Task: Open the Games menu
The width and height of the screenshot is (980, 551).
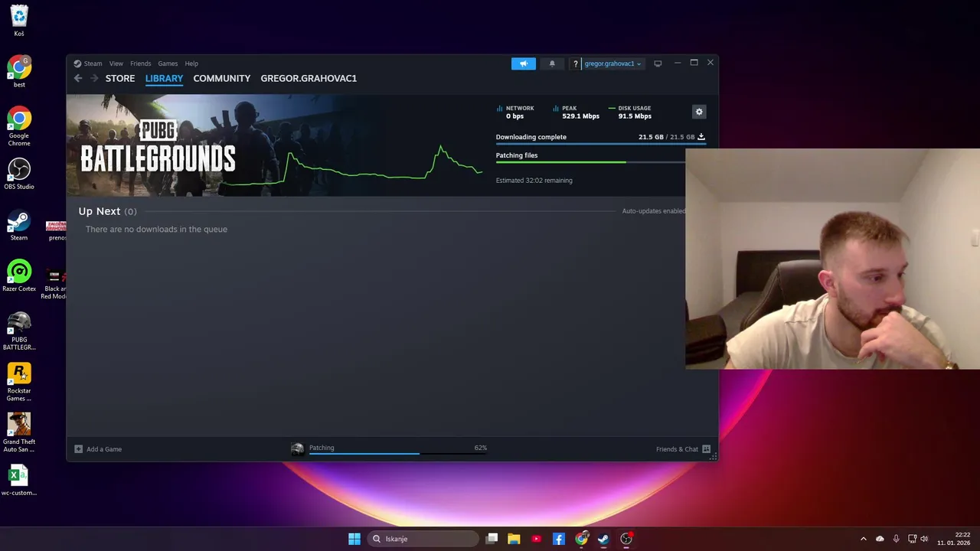Action: coord(168,64)
